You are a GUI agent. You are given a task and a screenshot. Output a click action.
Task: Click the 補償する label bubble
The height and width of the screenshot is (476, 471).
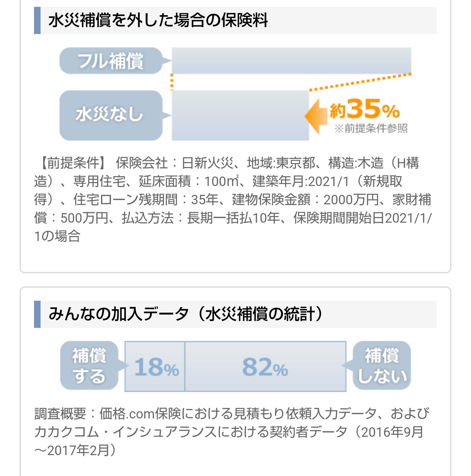[89, 365]
